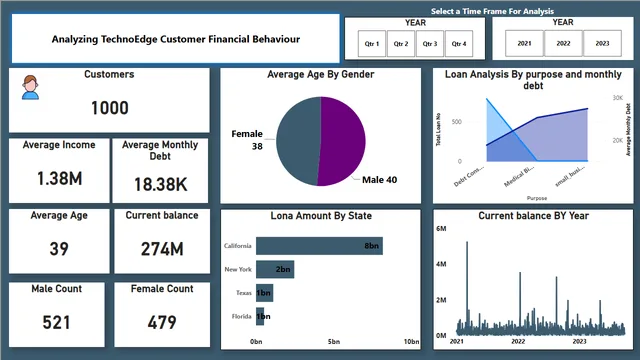Click the Female 38 pie label

(x=247, y=140)
